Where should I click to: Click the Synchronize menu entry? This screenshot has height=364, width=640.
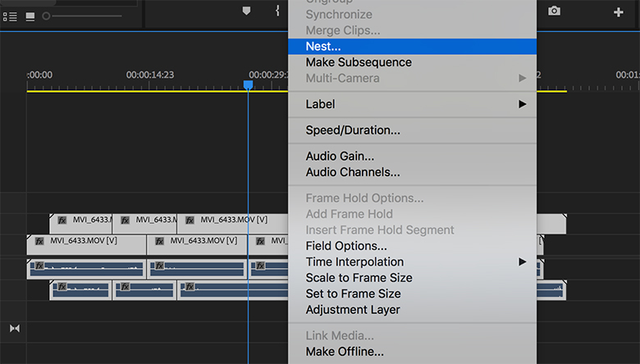tap(412, 15)
